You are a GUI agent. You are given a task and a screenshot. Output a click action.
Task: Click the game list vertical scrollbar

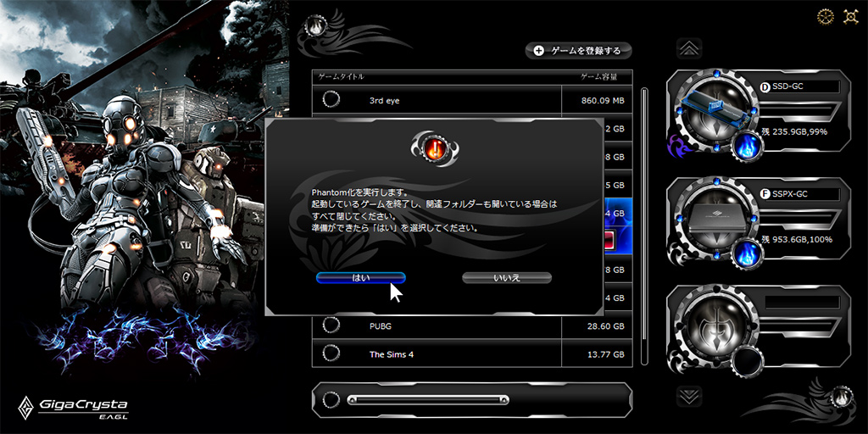click(x=644, y=225)
